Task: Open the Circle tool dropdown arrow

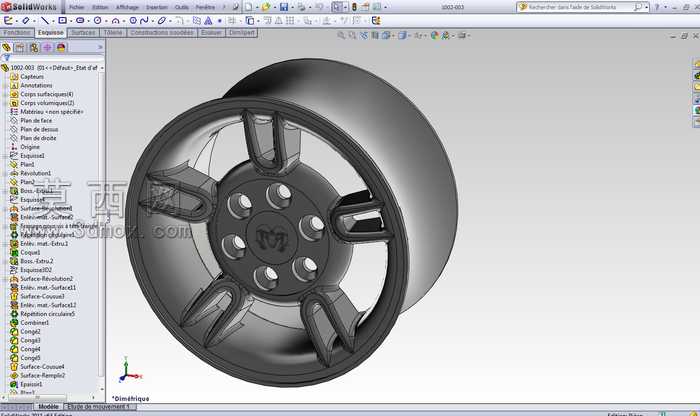Action: (106, 21)
